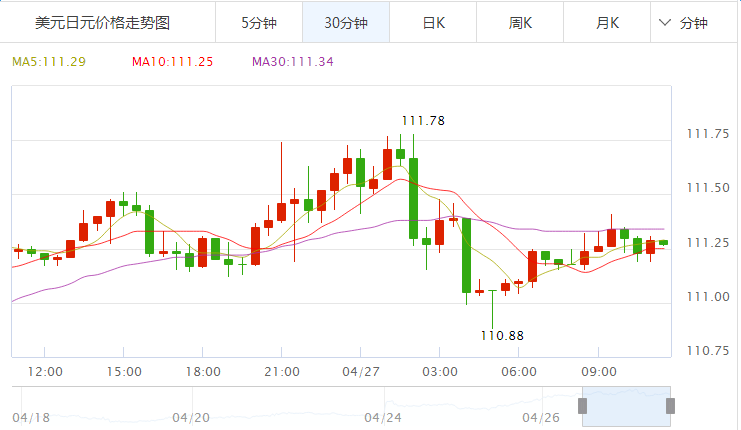
Task: Click the 111.78 high price label
Action: point(422,121)
